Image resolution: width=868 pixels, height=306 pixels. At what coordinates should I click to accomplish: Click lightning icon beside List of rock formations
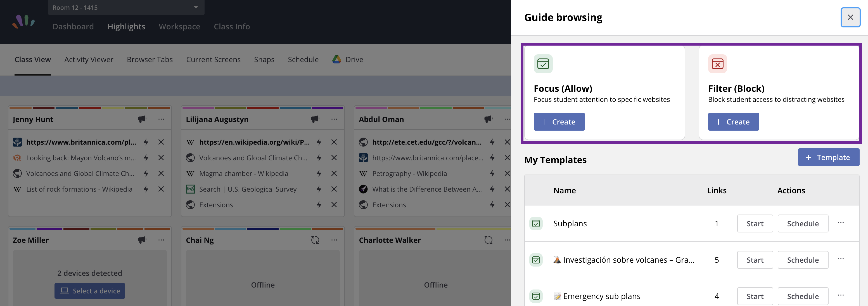click(146, 189)
